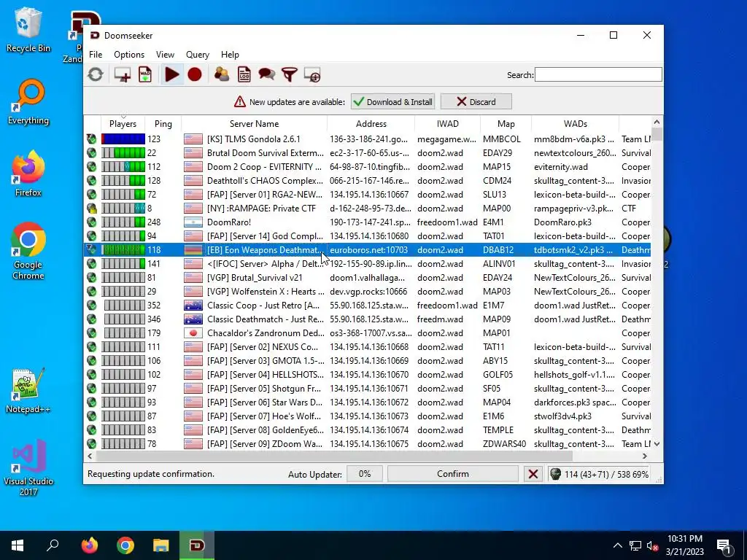Viewport: 747px width, 560px height.
Task: Click the red record circle toolbar icon
Action: pos(195,75)
